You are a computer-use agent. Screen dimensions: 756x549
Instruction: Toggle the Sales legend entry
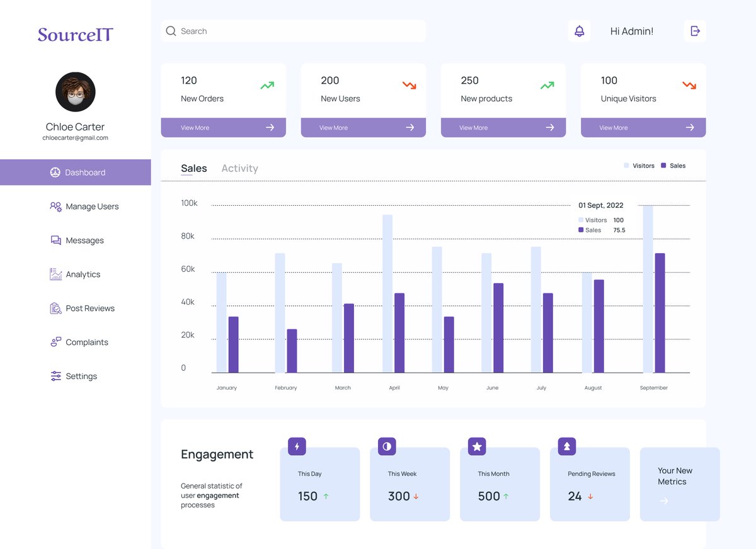673,166
